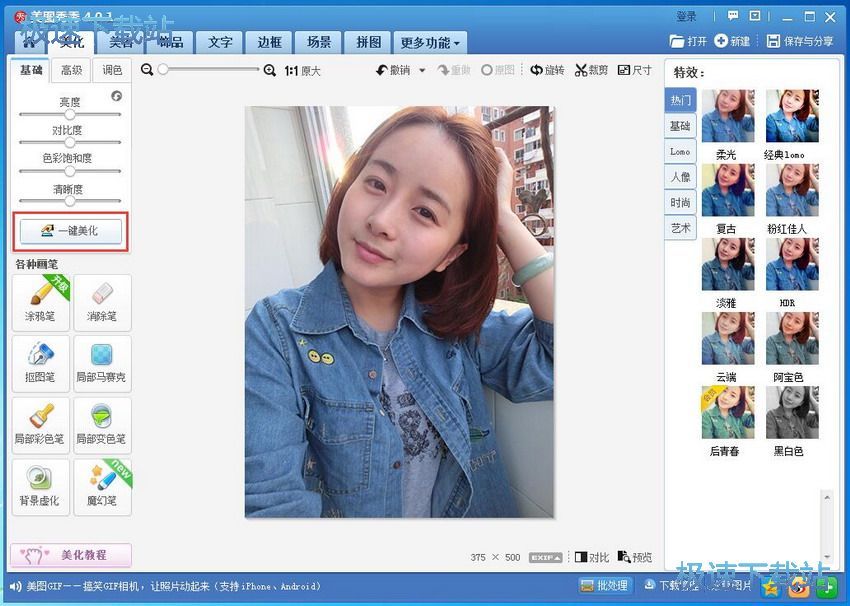This screenshot has height=606, width=850.
Task: Open the 预览 preview
Action: pos(635,557)
